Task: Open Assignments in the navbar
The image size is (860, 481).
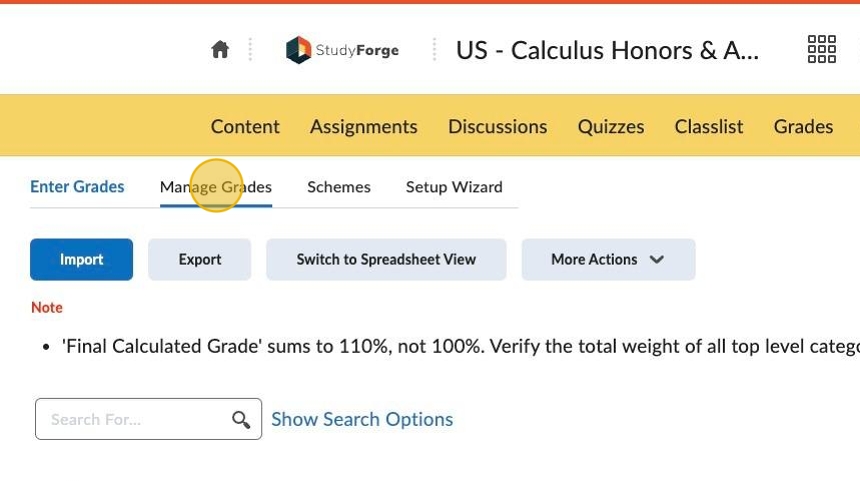Action: coord(363,127)
